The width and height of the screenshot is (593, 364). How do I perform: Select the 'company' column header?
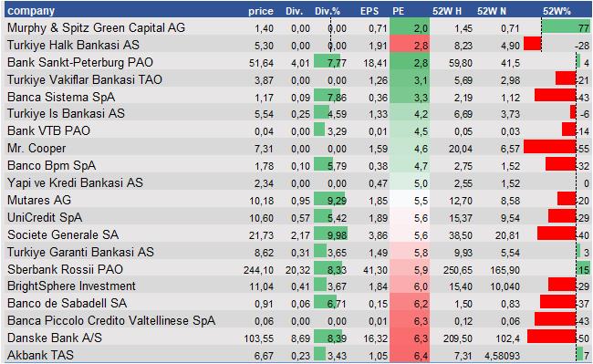point(31,11)
